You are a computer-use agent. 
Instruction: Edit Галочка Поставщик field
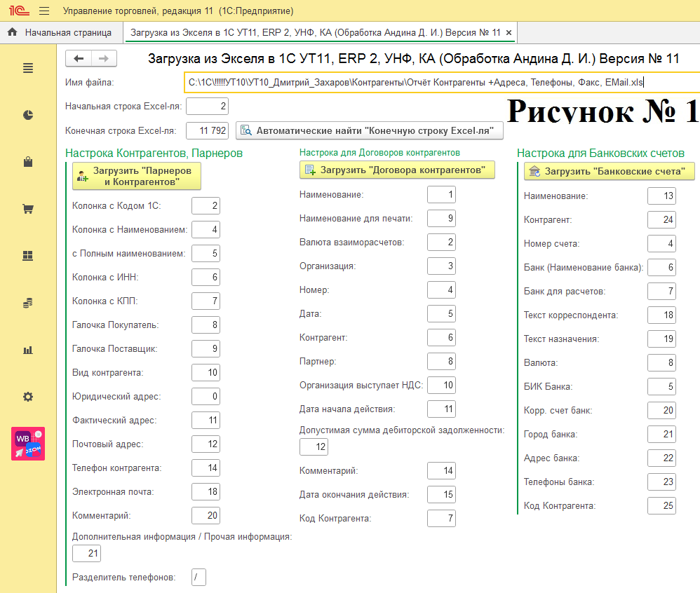click(x=206, y=348)
